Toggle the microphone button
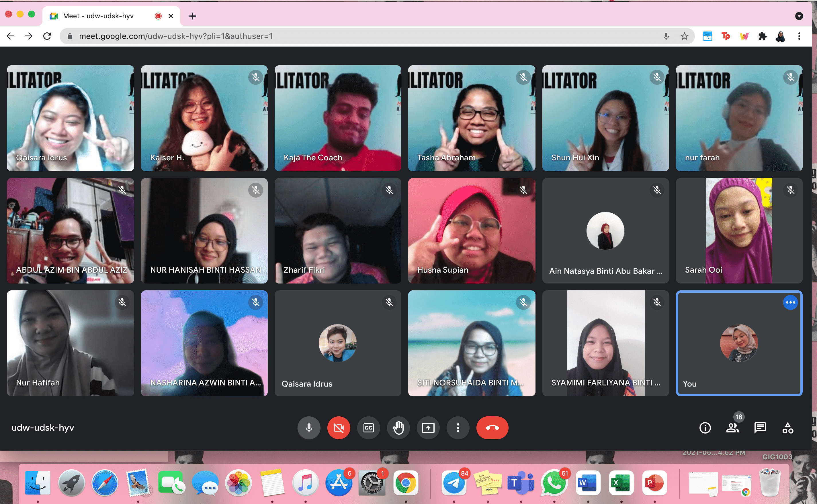817x504 pixels. coord(309,428)
